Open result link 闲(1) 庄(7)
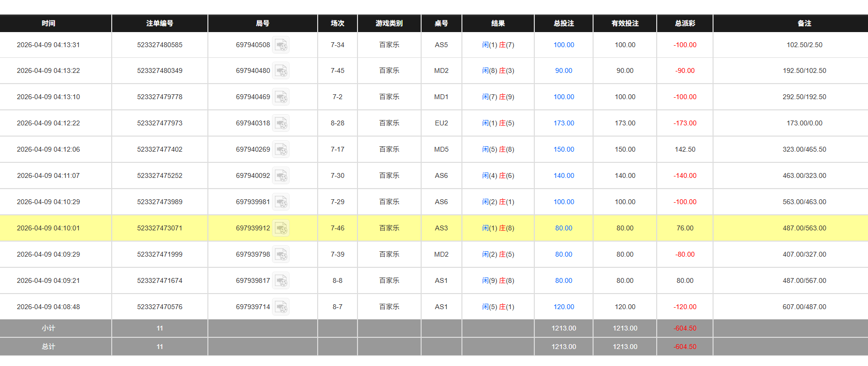The image size is (868, 366). (x=498, y=45)
